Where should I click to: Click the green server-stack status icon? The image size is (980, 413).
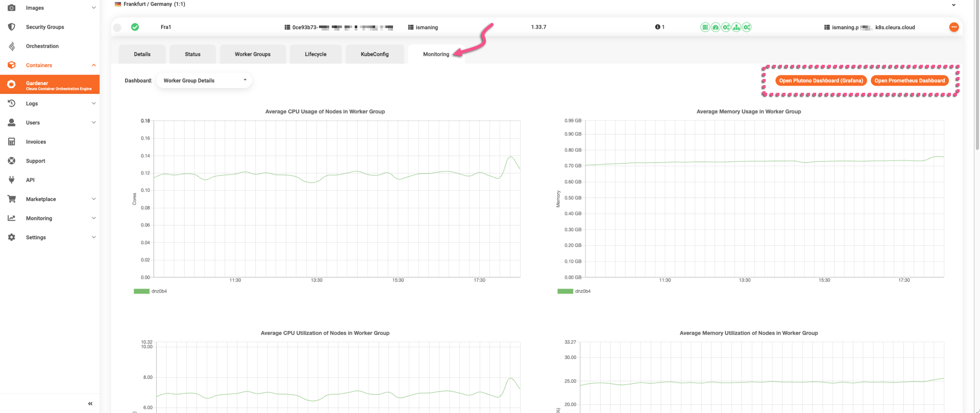(x=705, y=27)
